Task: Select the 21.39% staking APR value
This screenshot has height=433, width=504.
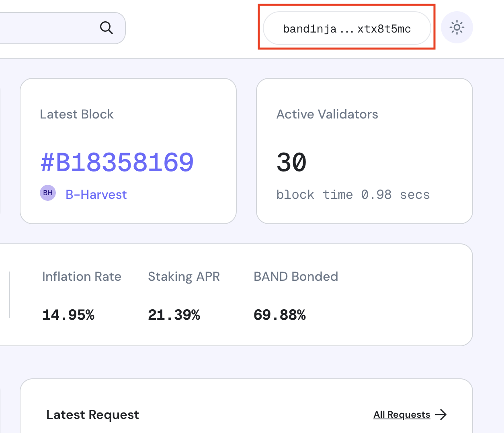Action: tap(174, 315)
